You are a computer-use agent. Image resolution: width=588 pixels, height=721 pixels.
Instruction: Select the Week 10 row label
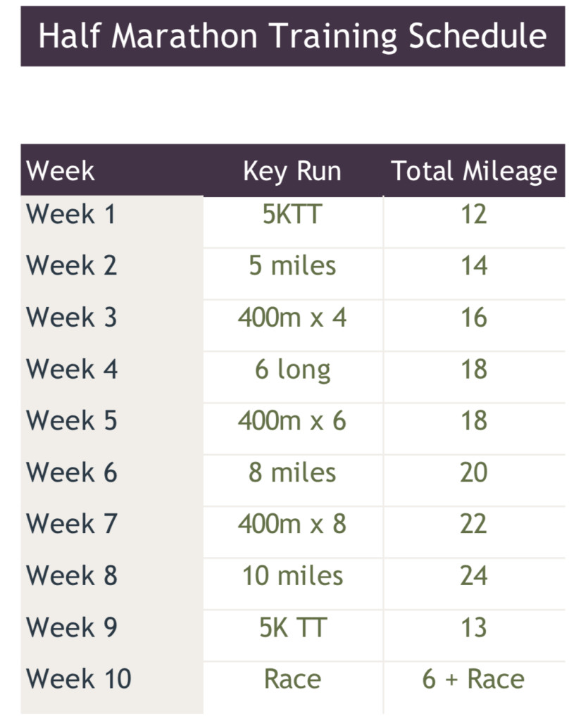[x=78, y=679]
